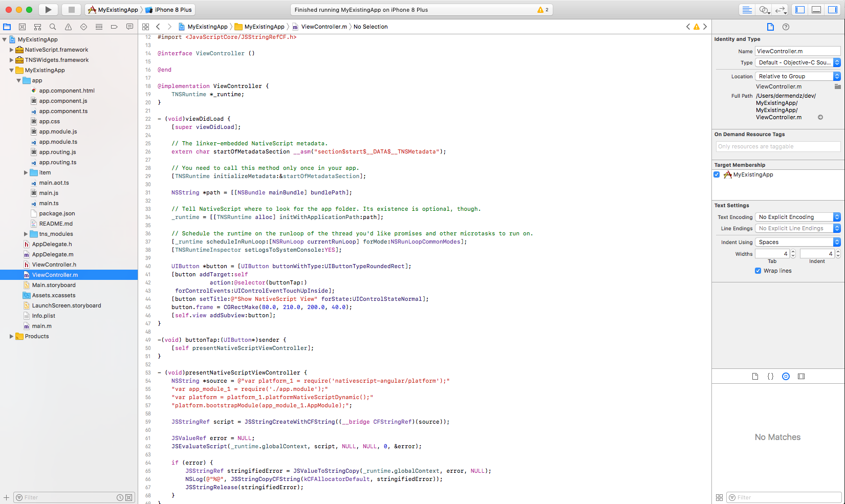Image resolution: width=845 pixels, height=504 pixels.
Task: Open the symbol navigator
Action: click(37, 27)
